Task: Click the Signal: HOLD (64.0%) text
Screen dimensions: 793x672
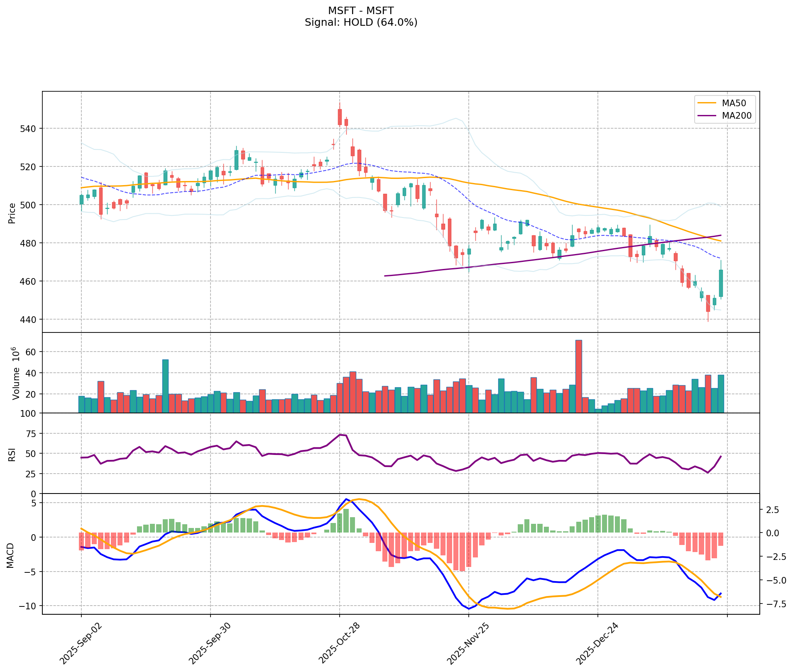Action: pos(360,22)
